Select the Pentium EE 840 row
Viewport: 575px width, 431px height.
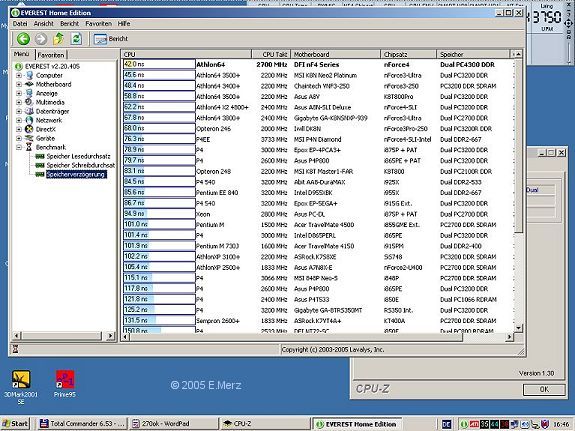pyautogui.click(x=317, y=193)
